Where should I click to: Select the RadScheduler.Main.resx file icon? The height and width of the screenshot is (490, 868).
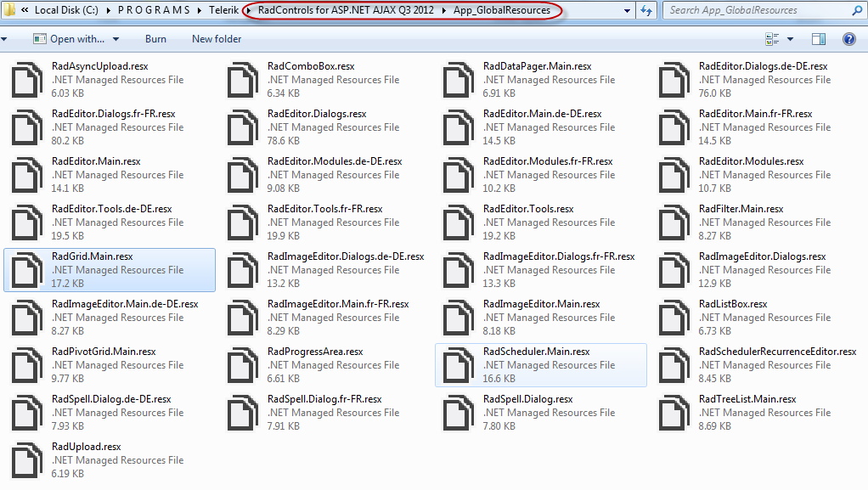pyautogui.click(x=459, y=365)
